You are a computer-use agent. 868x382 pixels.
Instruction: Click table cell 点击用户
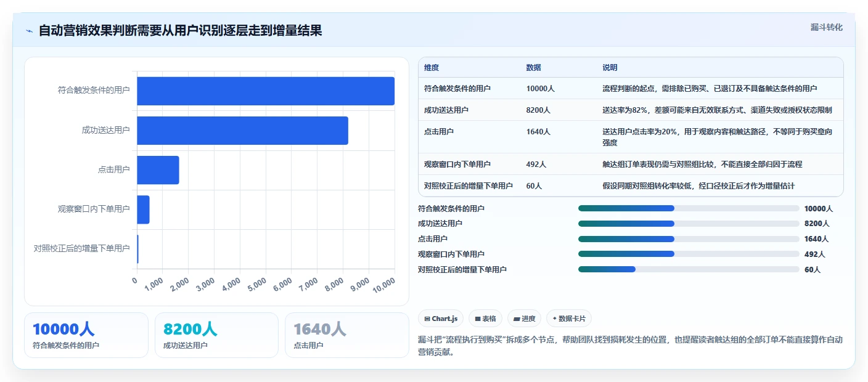[x=439, y=132]
